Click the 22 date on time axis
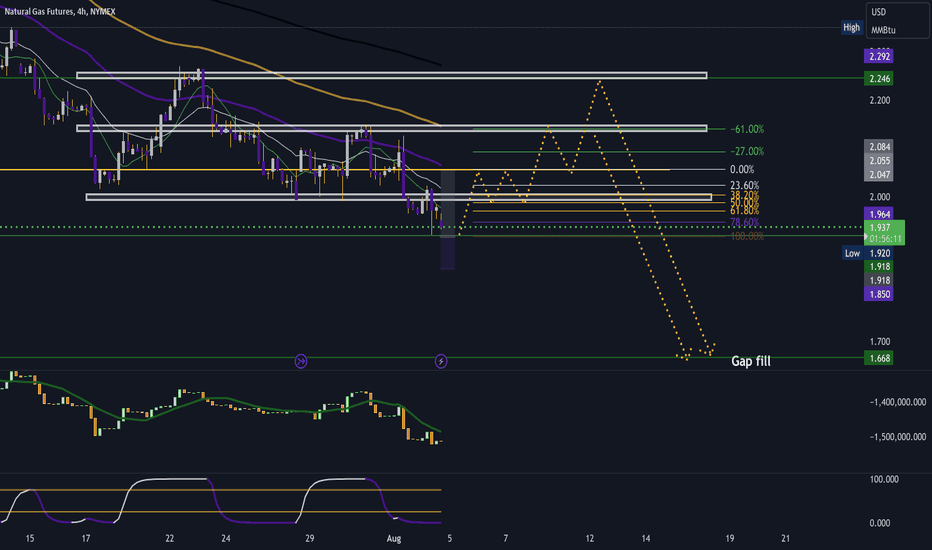 click(x=169, y=539)
